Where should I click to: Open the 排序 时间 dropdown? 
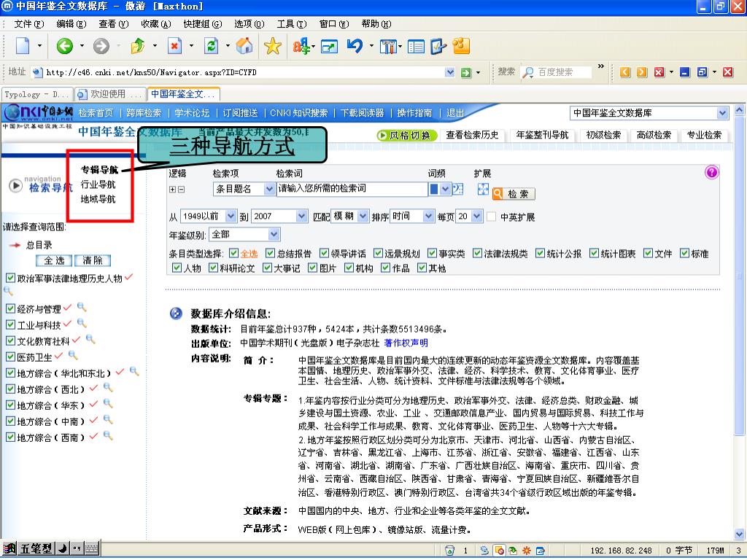click(428, 216)
